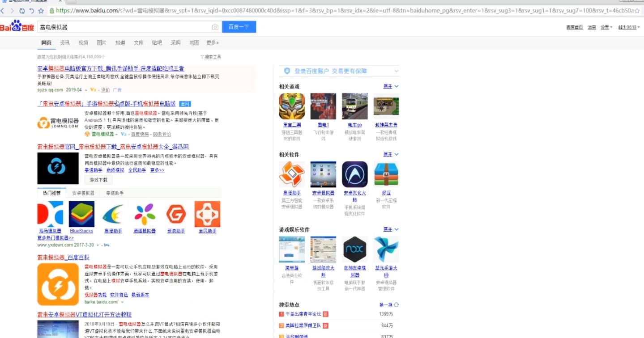The width and height of the screenshot is (644, 338).
Task: Switch to the 视频 tab
Action: coord(83,43)
